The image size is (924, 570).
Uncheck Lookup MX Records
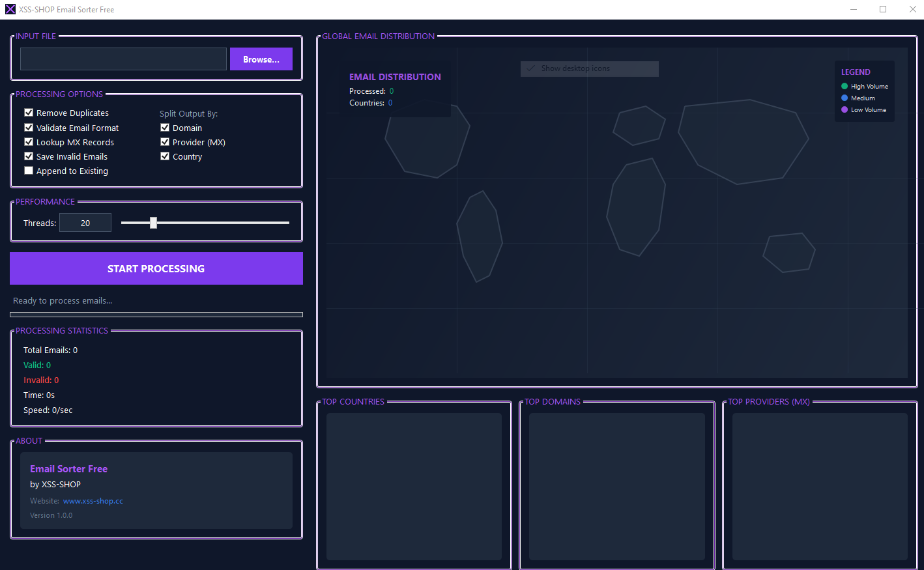(x=29, y=141)
